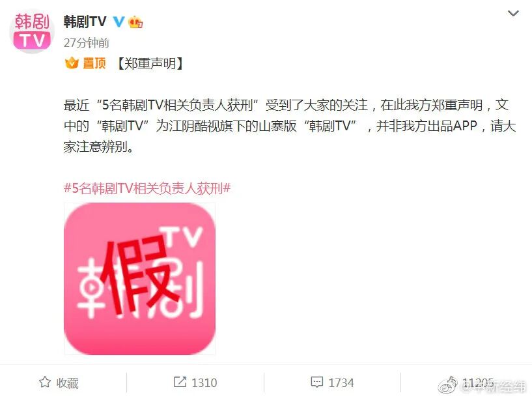
Task: Click the 置顶 pinned label
Action: pos(94,63)
